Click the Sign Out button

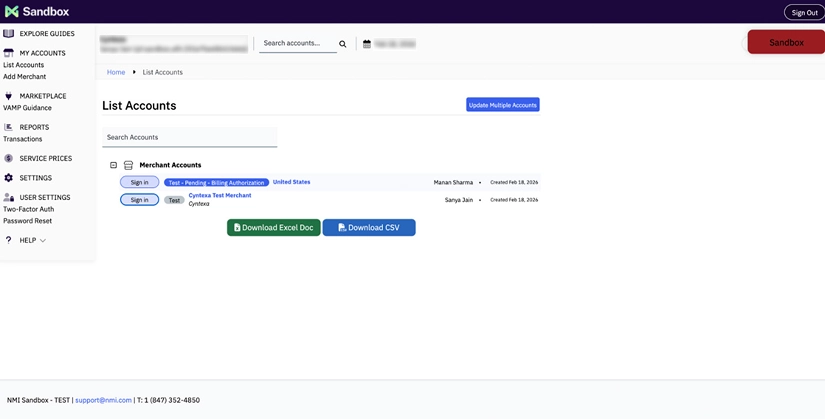pos(804,13)
